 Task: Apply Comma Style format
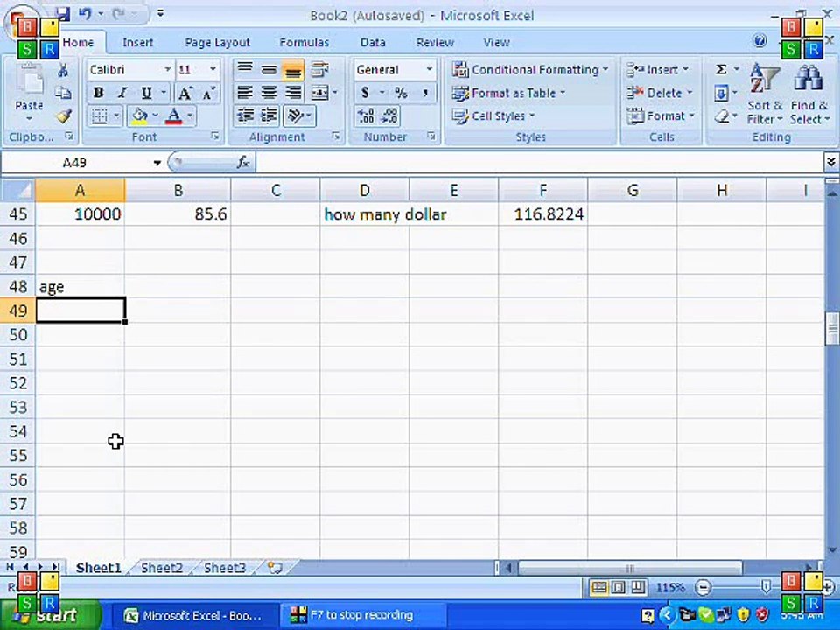425,93
